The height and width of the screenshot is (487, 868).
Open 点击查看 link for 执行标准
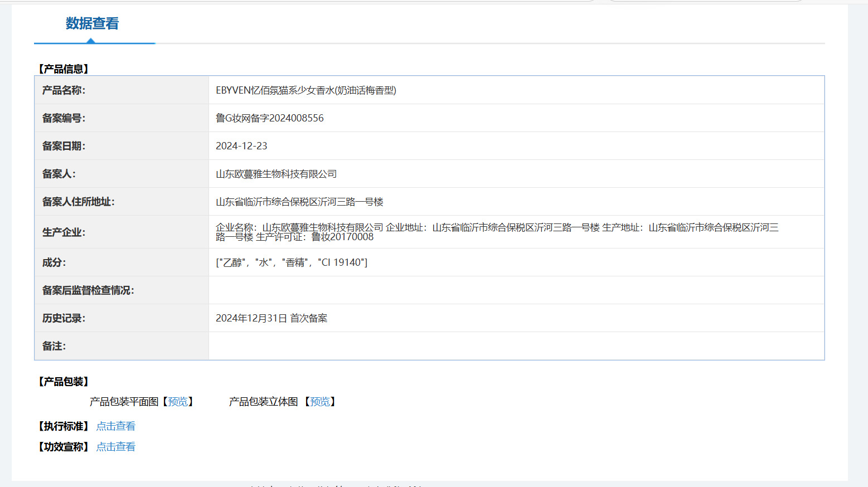pos(116,426)
